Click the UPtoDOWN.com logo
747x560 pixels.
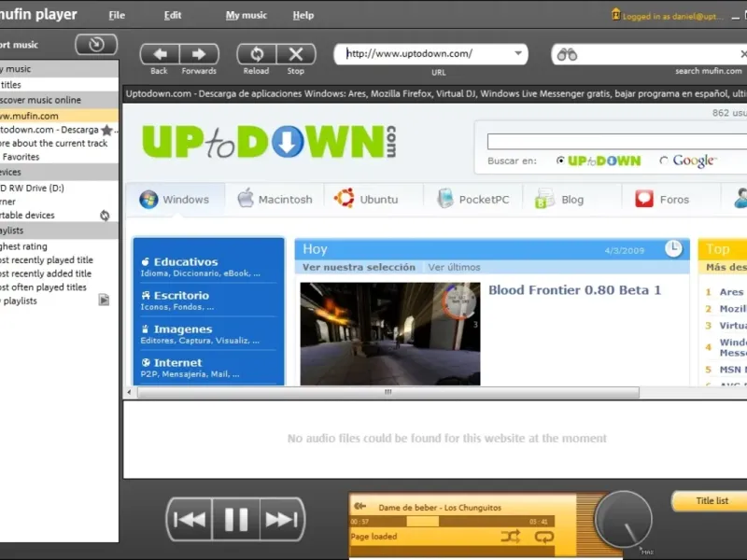click(269, 142)
